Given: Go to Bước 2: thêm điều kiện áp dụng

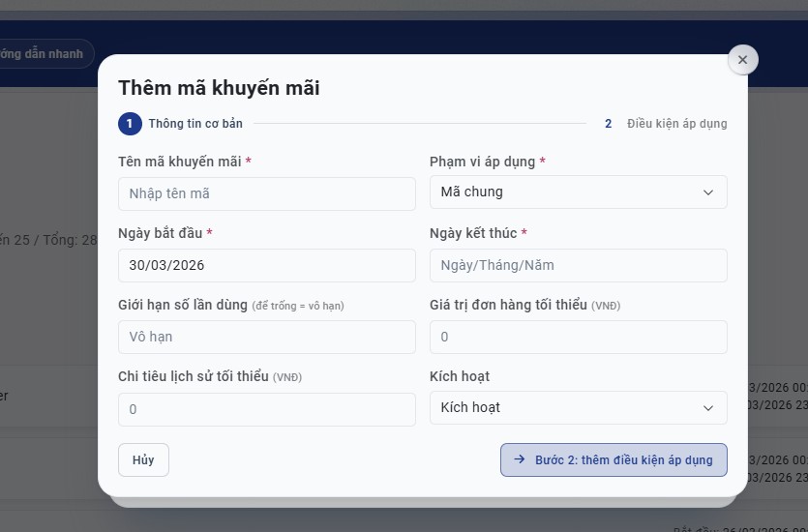Looking at the screenshot, I should click(x=613, y=459).
